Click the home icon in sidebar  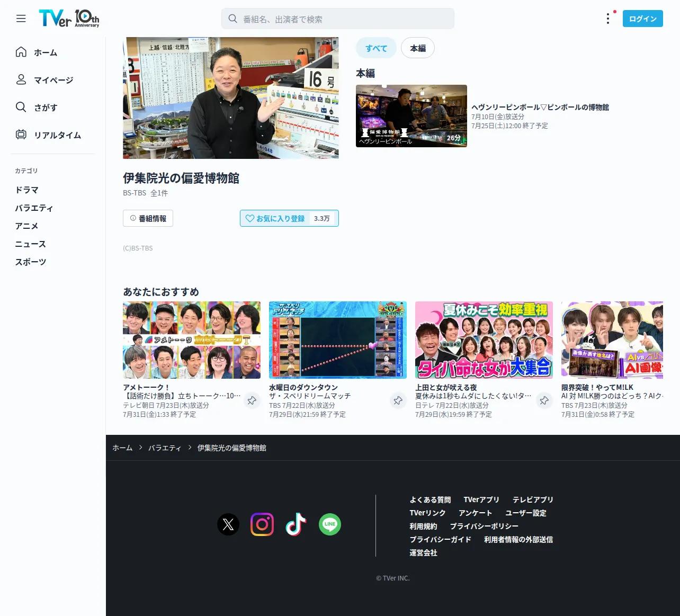(21, 52)
